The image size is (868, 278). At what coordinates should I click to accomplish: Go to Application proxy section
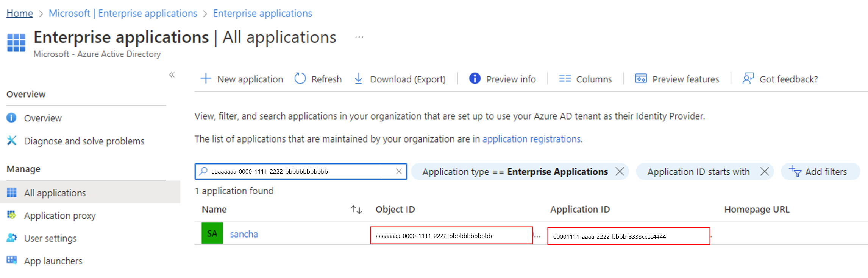point(60,216)
